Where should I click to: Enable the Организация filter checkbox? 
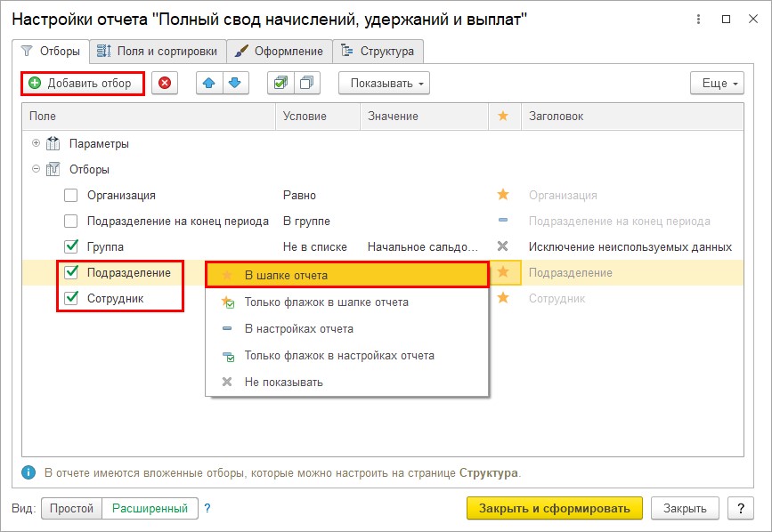(71, 195)
